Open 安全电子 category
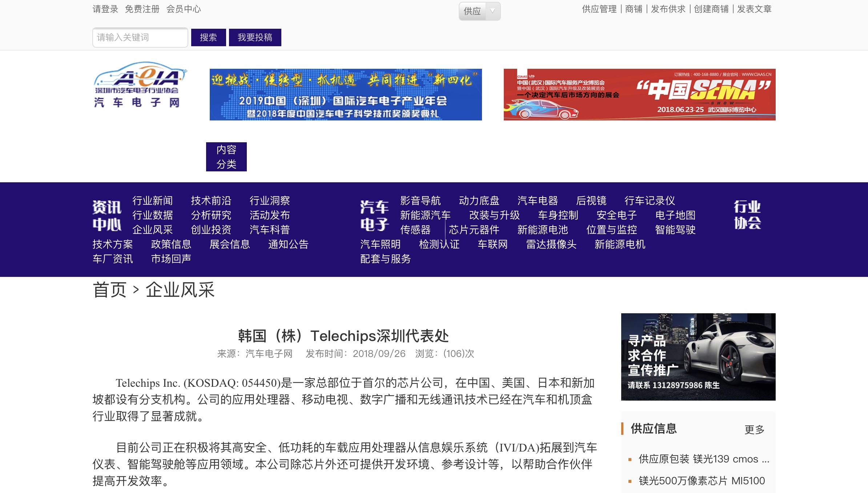 (617, 215)
